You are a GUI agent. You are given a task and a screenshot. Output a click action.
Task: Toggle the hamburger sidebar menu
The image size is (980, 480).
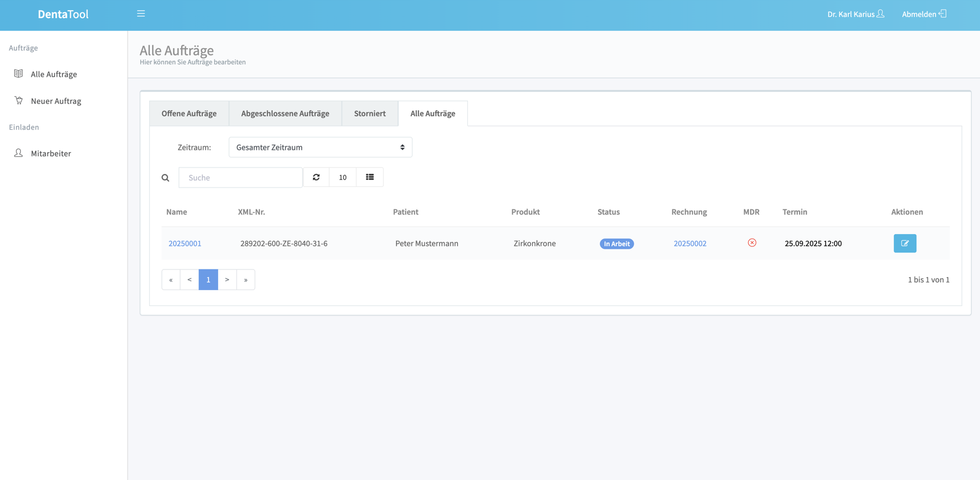pyautogui.click(x=141, y=14)
